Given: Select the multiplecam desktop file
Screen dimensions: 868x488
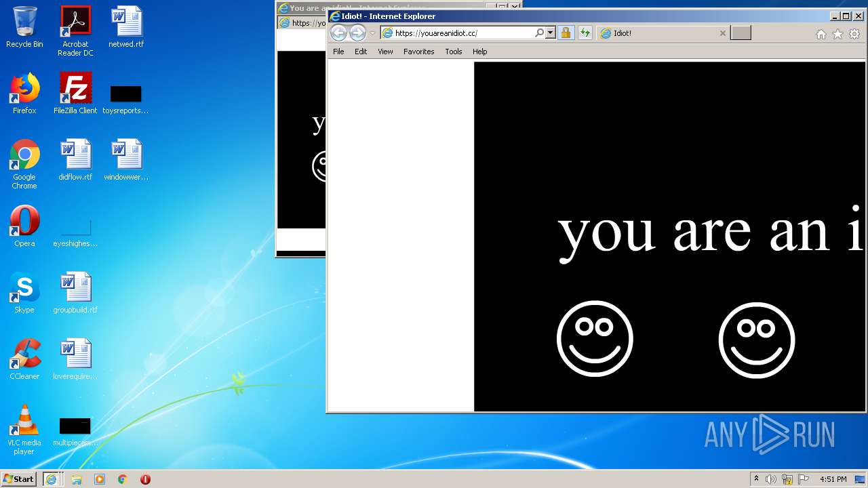Looking at the screenshot, I should (75, 432).
